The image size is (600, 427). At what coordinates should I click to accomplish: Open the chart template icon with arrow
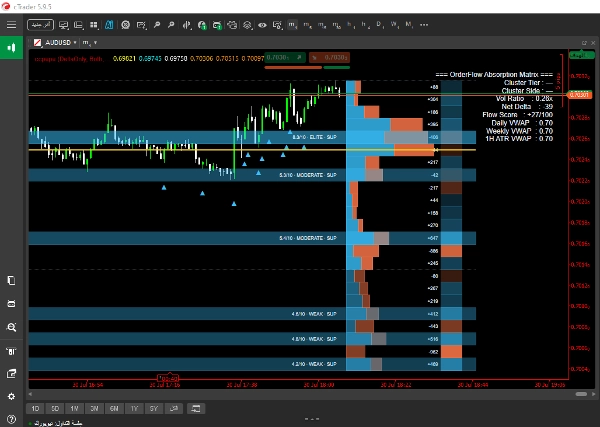click(141, 25)
